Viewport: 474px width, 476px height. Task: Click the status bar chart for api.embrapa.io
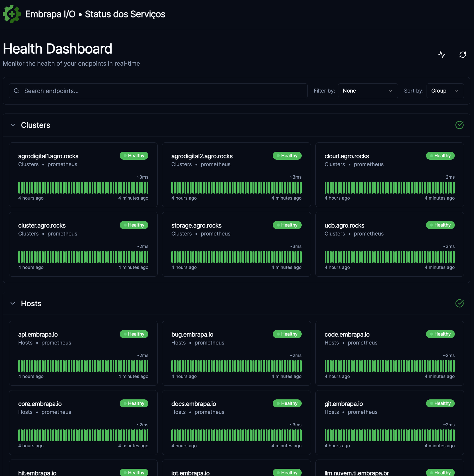(83, 366)
